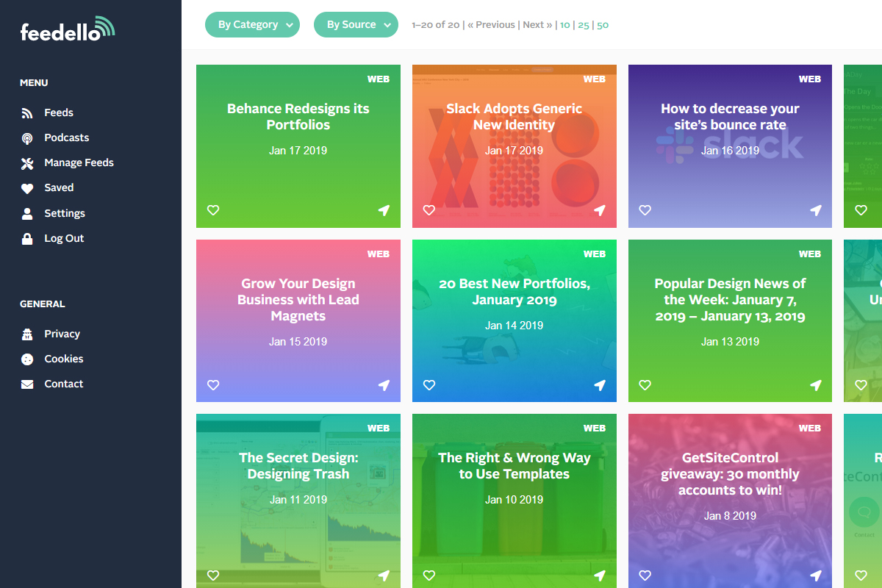Open The Right & Wrong Way to Use Templates

pos(514,466)
